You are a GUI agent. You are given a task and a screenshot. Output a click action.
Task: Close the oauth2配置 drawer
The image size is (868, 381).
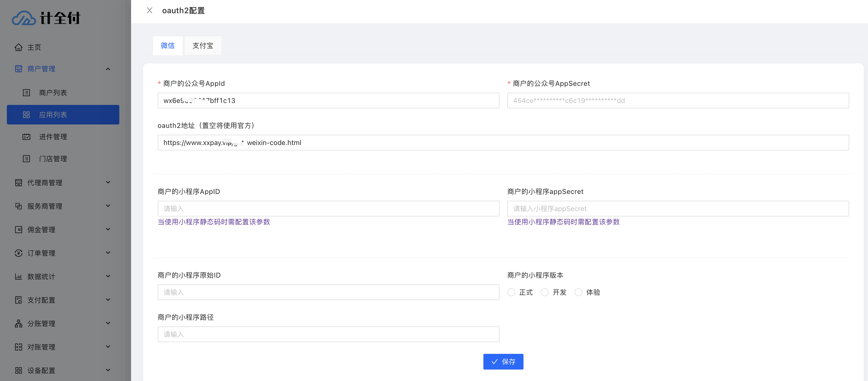[150, 11]
